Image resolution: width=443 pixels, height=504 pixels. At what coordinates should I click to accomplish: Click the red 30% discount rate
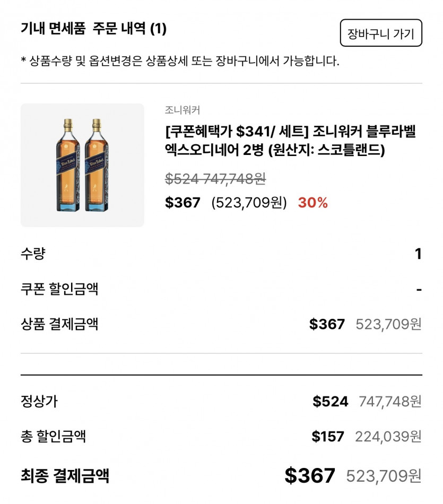[x=312, y=203]
